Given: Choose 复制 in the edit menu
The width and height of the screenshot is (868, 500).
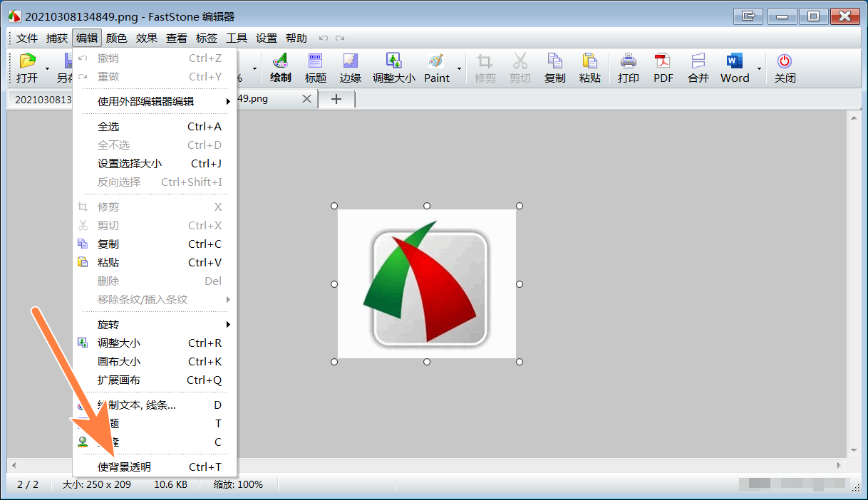Looking at the screenshot, I should pos(155,244).
